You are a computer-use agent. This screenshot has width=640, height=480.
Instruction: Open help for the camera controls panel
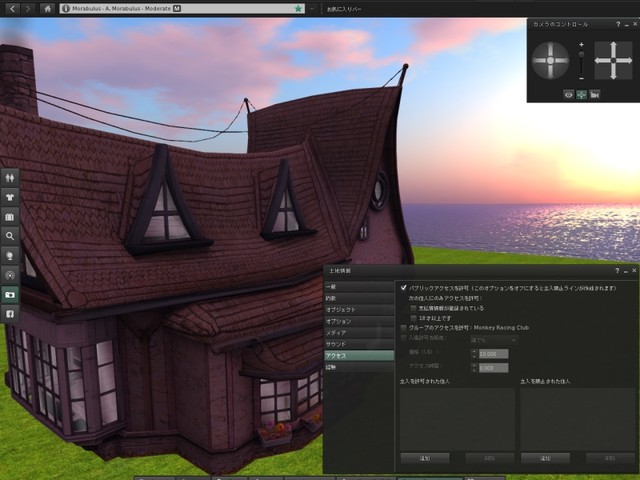[618, 24]
